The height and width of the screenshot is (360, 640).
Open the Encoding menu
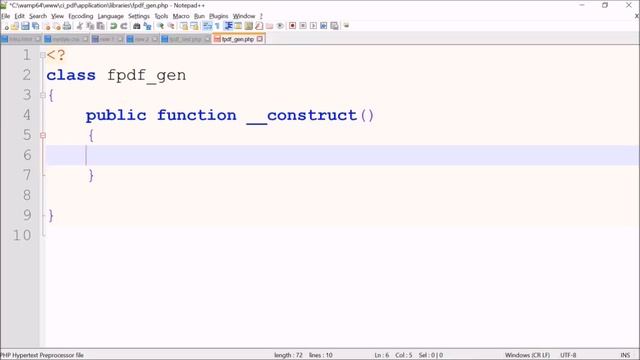coord(81,16)
